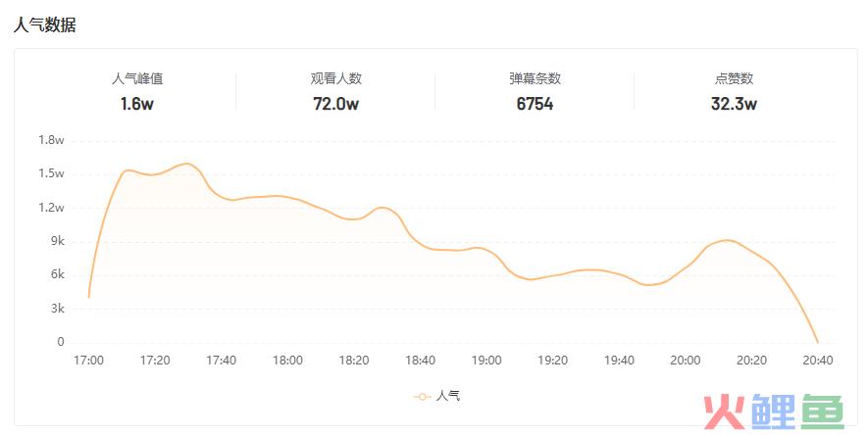Image resolution: width=868 pixels, height=435 pixels.
Task: Click the 人气 legend label text
Action: (x=448, y=396)
